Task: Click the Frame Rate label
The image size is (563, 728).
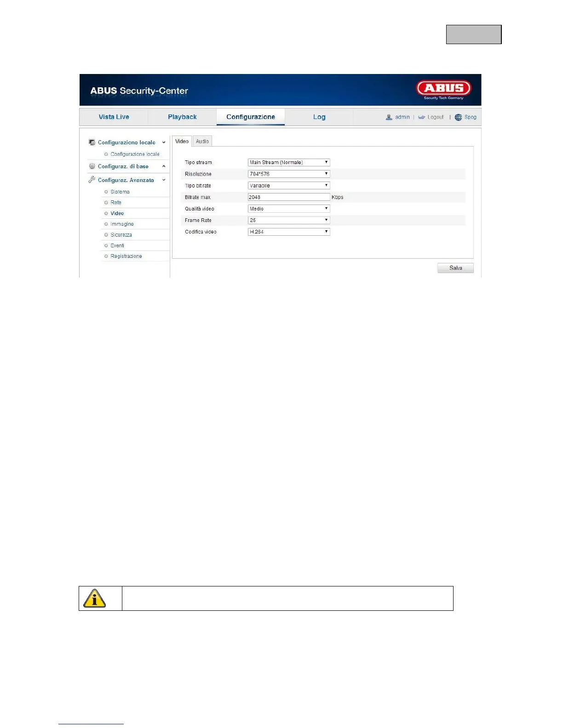Action: tap(198, 220)
